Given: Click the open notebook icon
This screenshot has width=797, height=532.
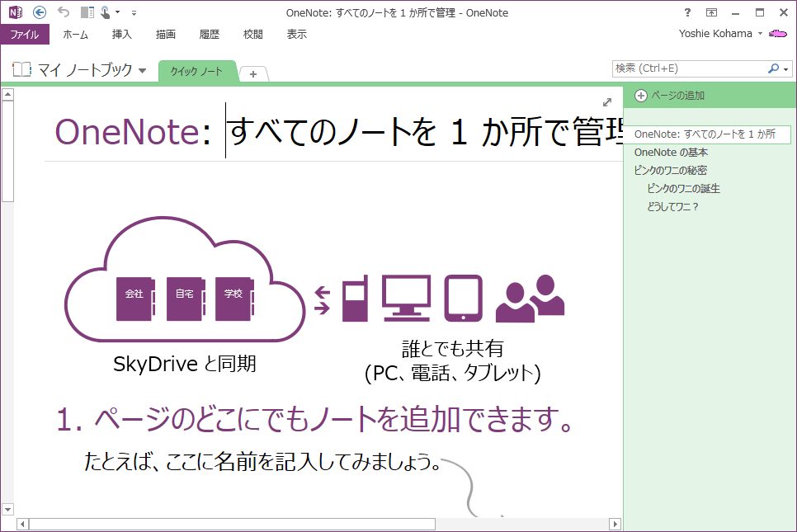Looking at the screenshot, I should point(21,69).
